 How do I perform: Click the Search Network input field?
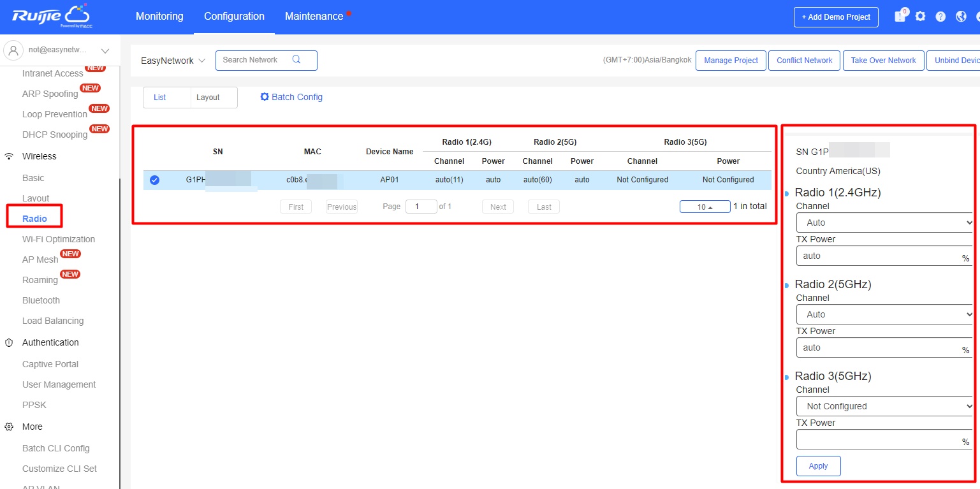point(267,61)
